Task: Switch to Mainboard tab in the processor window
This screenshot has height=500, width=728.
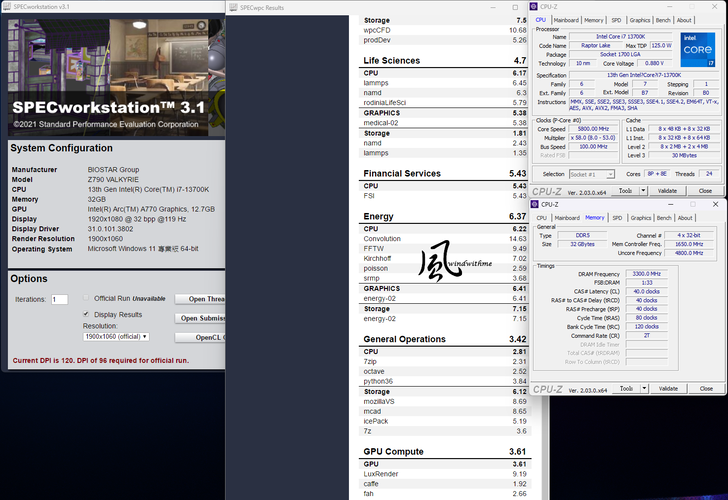Action: click(x=567, y=20)
